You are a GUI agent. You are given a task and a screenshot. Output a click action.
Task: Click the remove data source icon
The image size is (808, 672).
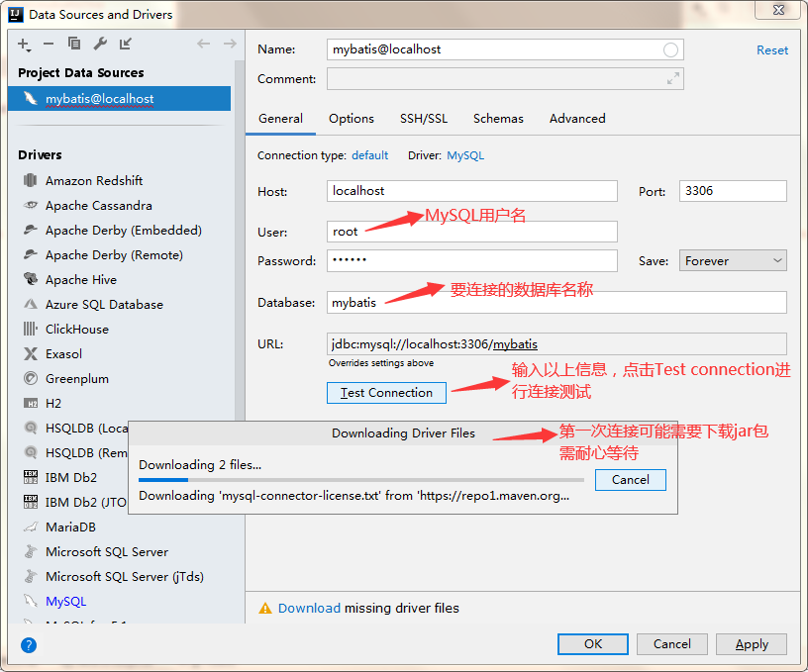click(48, 44)
